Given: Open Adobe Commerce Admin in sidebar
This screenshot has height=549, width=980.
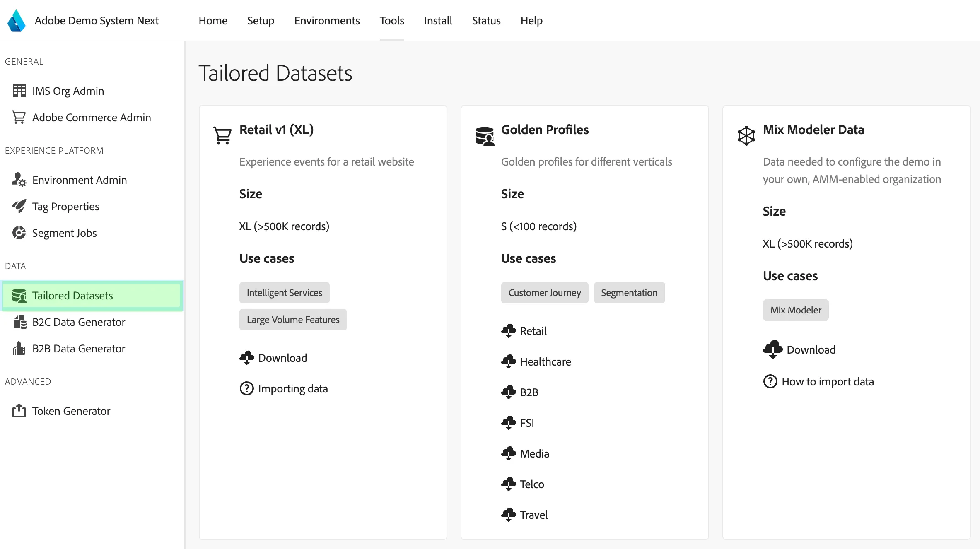Looking at the screenshot, I should click(x=92, y=117).
